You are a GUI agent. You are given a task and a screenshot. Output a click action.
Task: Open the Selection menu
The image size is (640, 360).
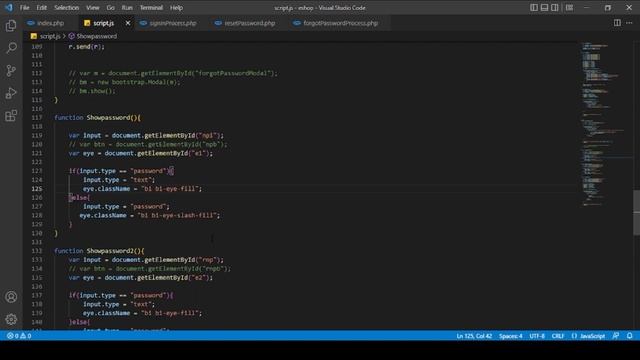tap(67, 8)
